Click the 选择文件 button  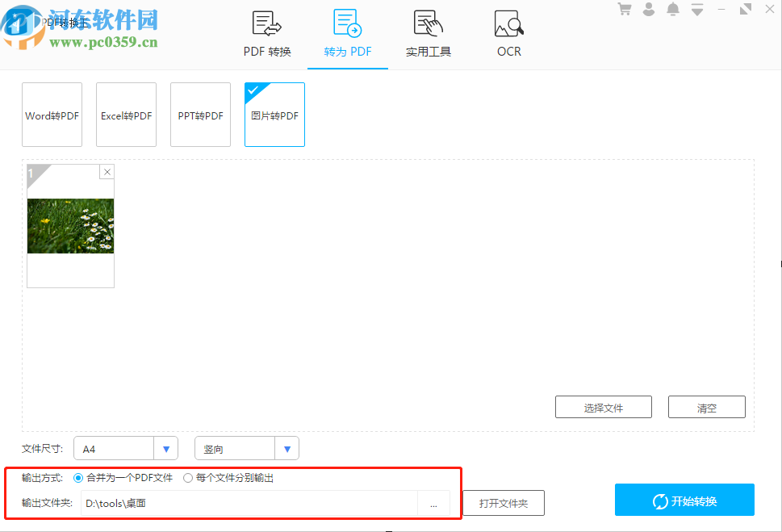[604, 407]
